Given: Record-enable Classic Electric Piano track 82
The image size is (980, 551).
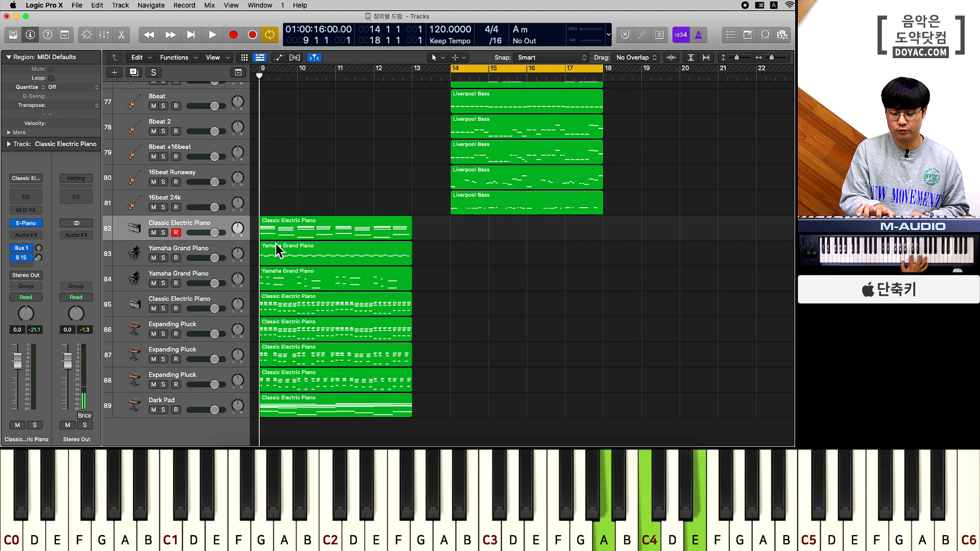Looking at the screenshot, I should [176, 233].
